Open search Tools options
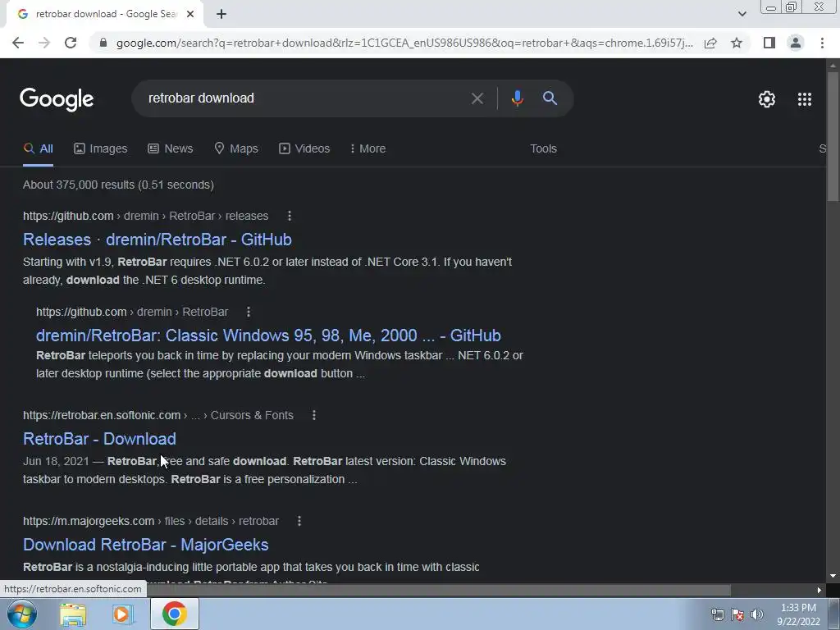 (x=543, y=148)
